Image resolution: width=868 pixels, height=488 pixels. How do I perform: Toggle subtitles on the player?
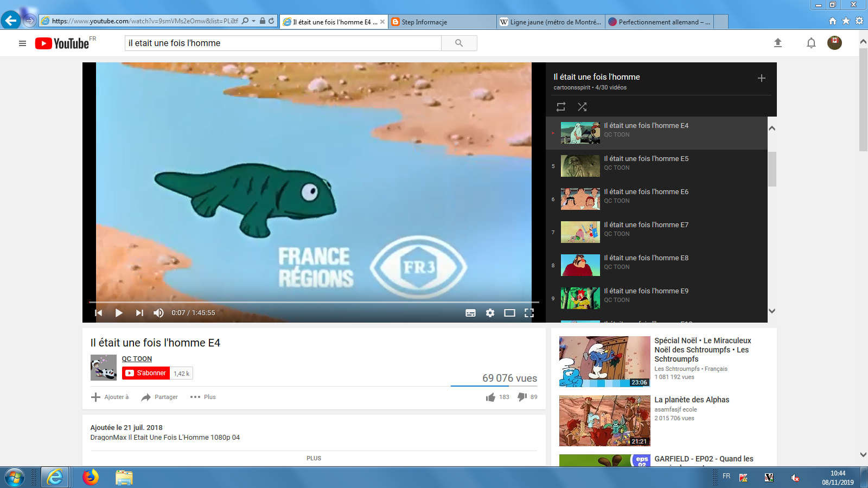pos(470,313)
